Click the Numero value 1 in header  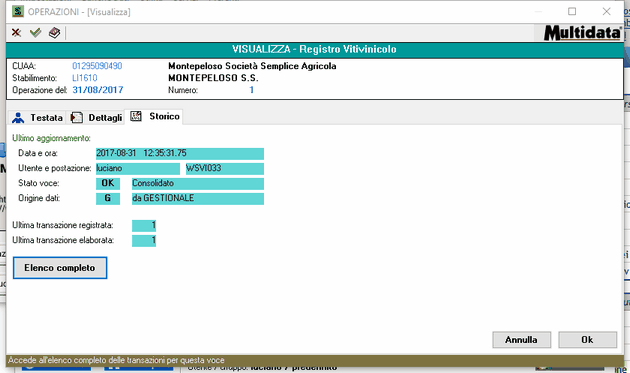click(252, 90)
